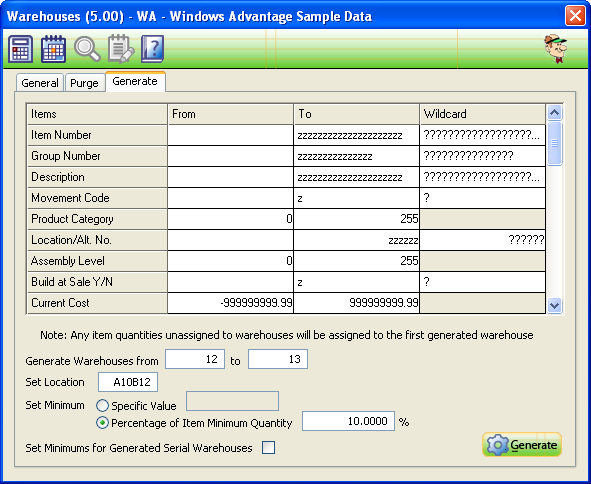Click the From column header
Screen dimensions: 591x484
point(230,114)
